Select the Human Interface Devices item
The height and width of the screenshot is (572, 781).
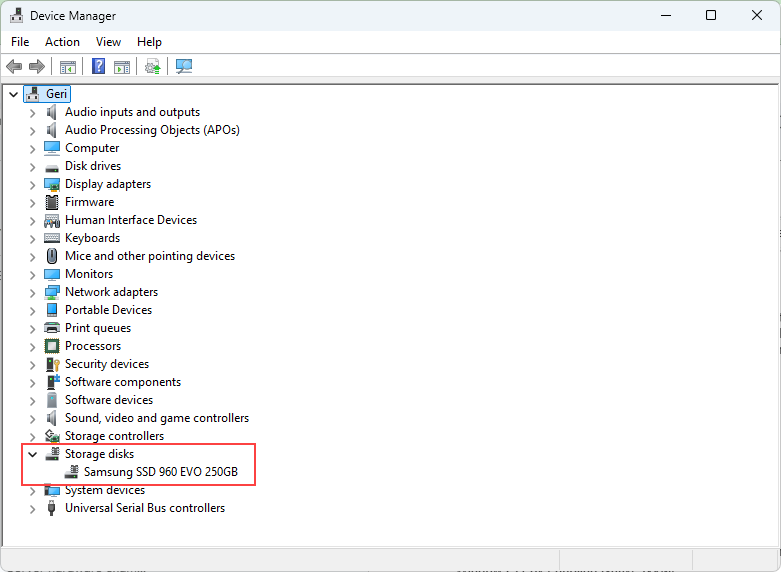pos(130,220)
